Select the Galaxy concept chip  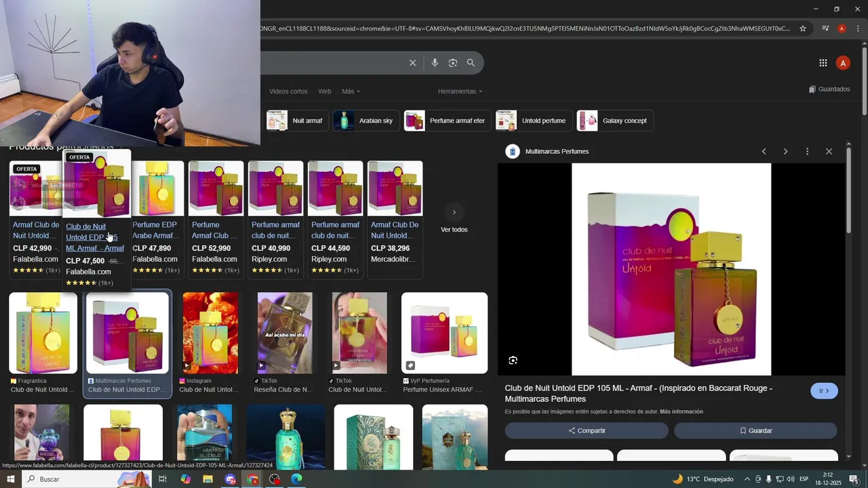click(x=615, y=121)
